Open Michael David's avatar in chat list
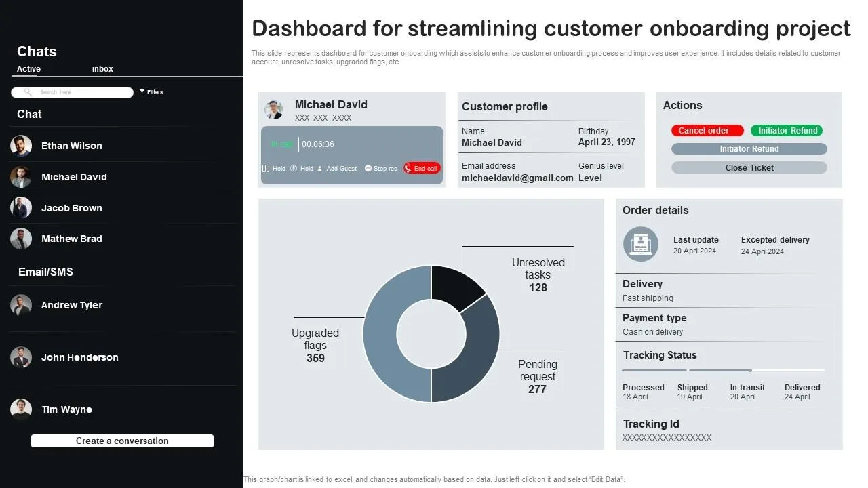The image size is (868, 488). (x=21, y=177)
